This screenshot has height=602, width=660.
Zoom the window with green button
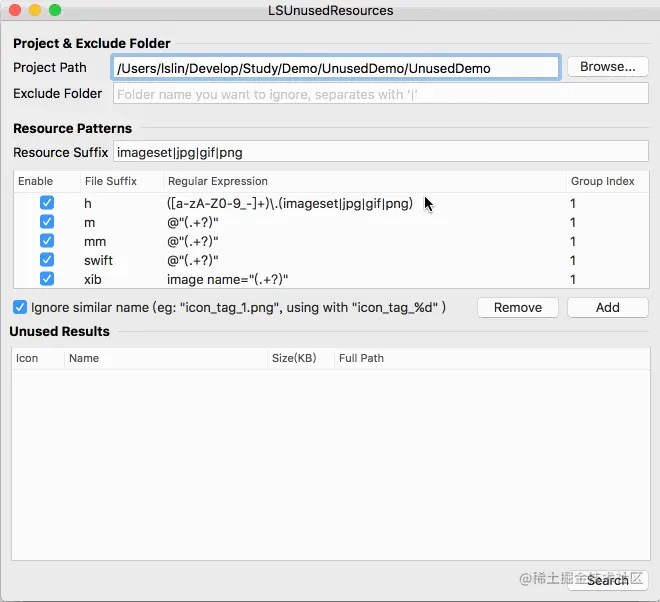[x=55, y=10]
